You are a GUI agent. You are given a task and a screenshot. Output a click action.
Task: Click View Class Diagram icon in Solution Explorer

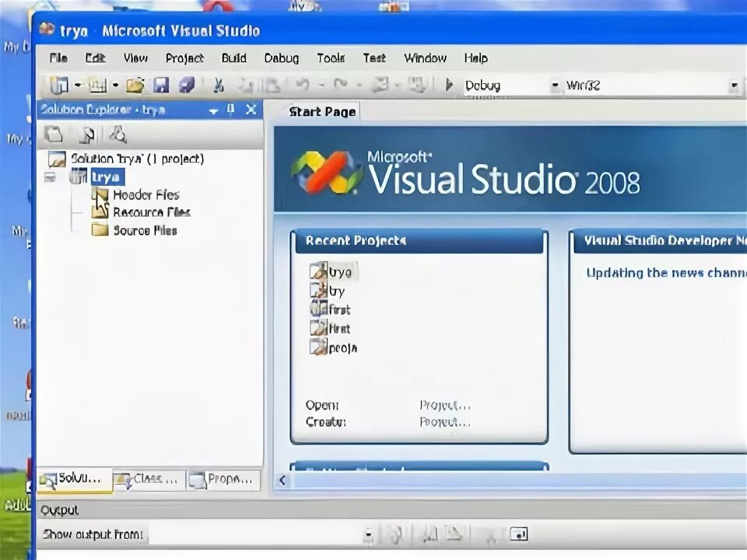[117, 135]
